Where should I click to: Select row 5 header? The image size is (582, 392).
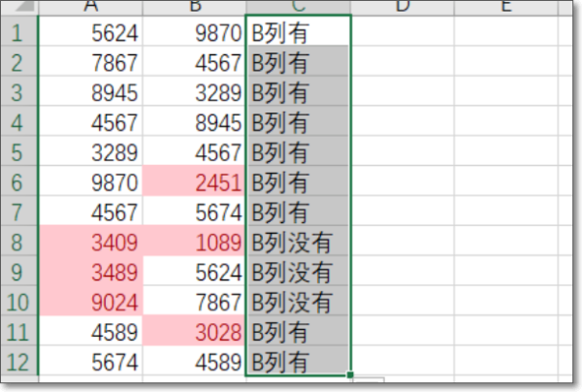(x=19, y=151)
